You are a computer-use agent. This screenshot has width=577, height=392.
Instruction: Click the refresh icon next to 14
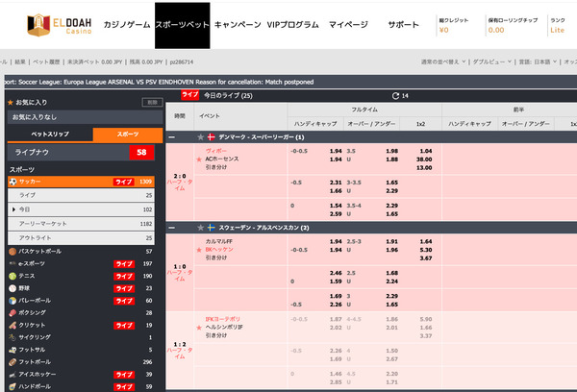coord(395,96)
